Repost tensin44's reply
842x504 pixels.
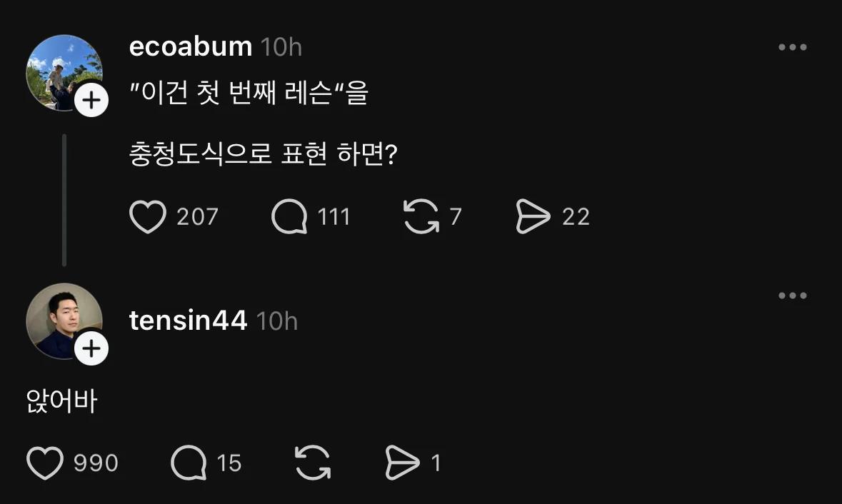coord(312,463)
